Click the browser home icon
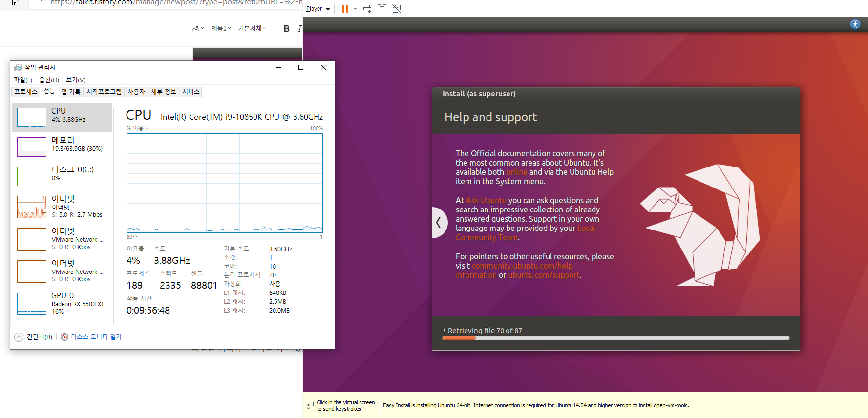The width and height of the screenshot is (868, 418). [x=15, y=3]
